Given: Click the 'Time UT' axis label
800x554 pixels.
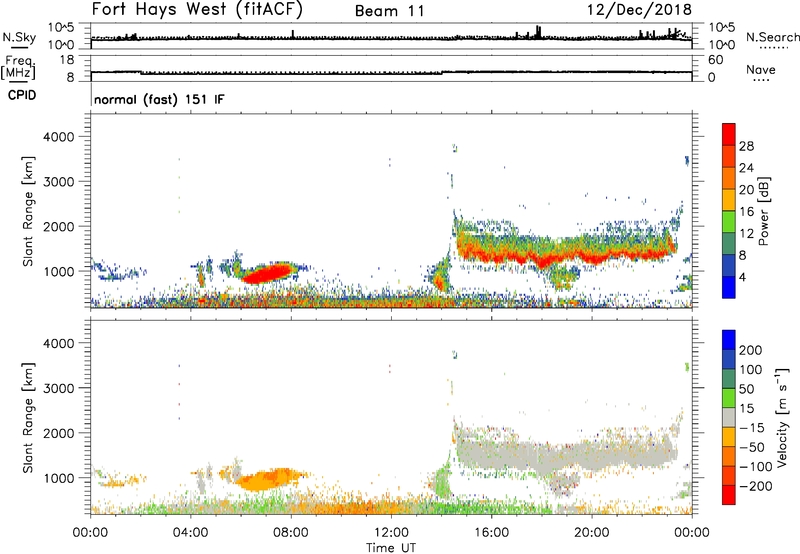Looking at the screenshot, I should [391, 548].
